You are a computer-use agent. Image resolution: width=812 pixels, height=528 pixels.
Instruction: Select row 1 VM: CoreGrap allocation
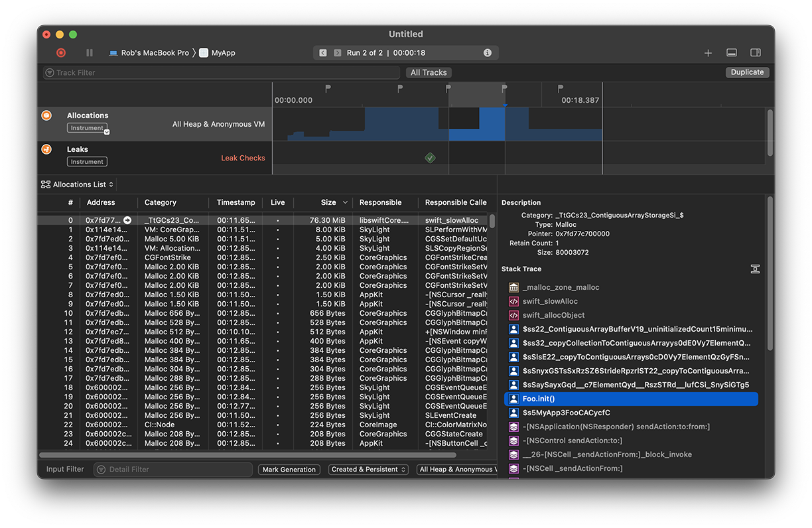pyautogui.click(x=262, y=230)
